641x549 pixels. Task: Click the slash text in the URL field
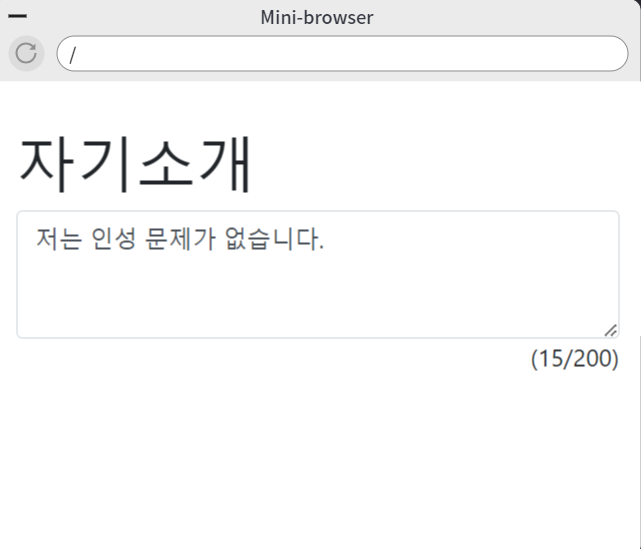(x=73, y=55)
